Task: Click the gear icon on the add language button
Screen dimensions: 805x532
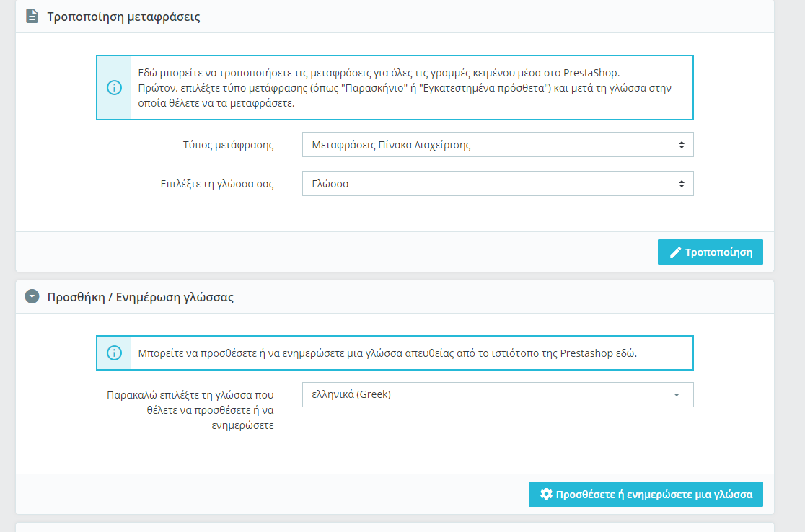Action: point(546,494)
